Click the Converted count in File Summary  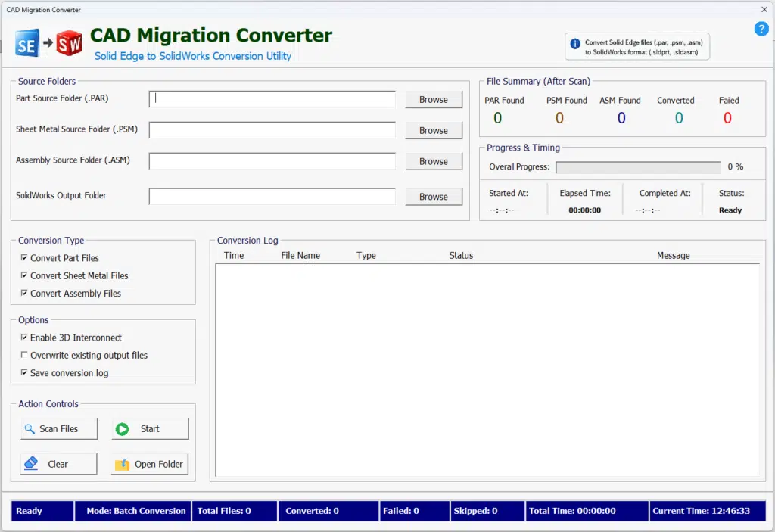click(679, 117)
